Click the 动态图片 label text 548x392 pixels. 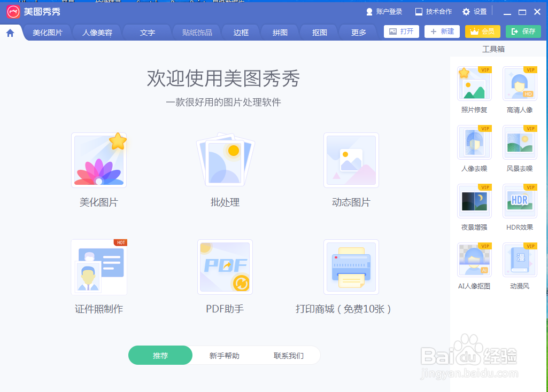[351, 202]
